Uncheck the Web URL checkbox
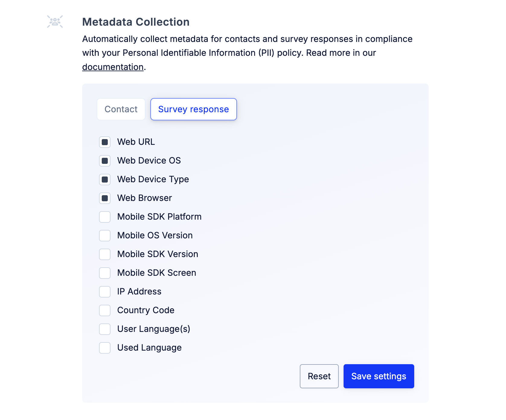This screenshot has width=506, height=420. [105, 142]
